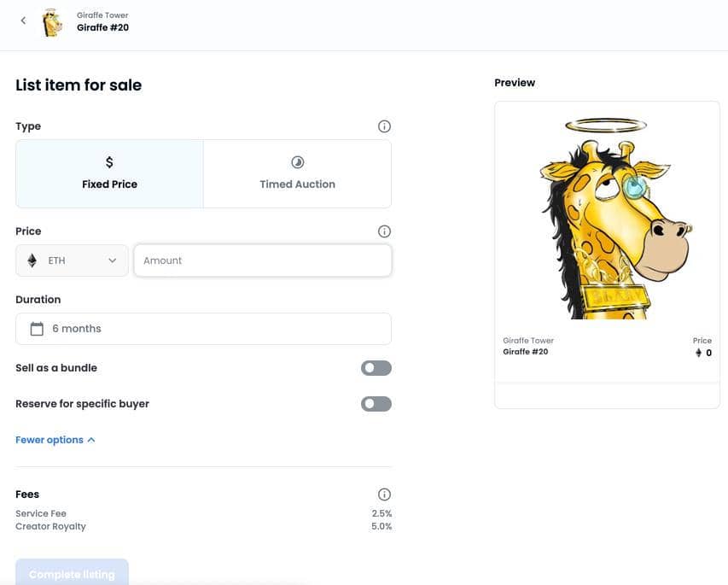Image resolution: width=728 pixels, height=585 pixels.
Task: Turn on Reserve for specific buyer
Action: [x=376, y=403]
